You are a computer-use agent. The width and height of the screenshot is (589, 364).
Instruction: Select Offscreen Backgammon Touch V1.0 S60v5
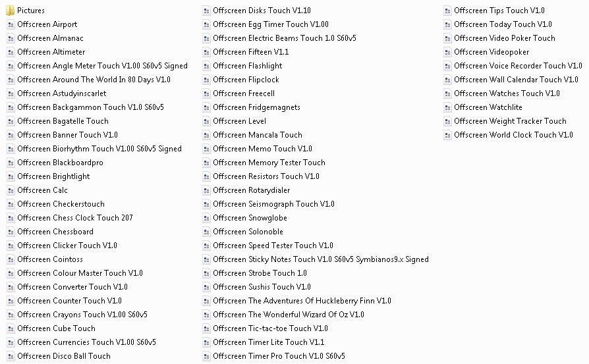[x=90, y=107]
